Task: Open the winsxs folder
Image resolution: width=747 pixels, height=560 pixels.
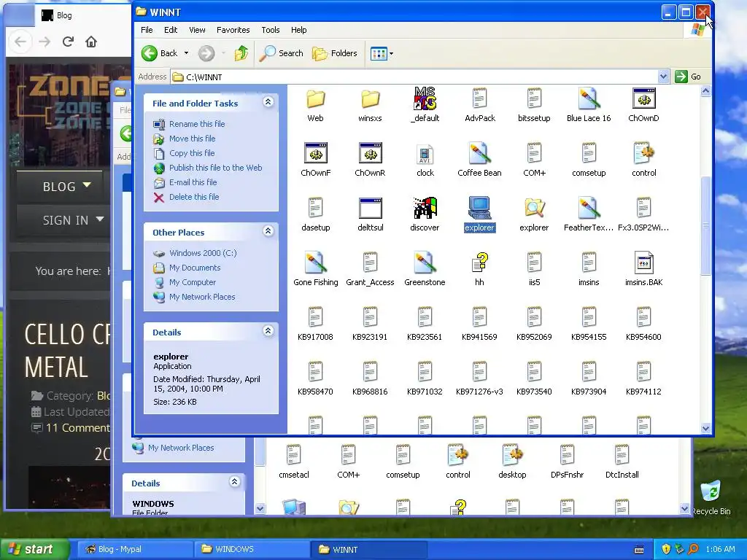Action: tap(370, 105)
